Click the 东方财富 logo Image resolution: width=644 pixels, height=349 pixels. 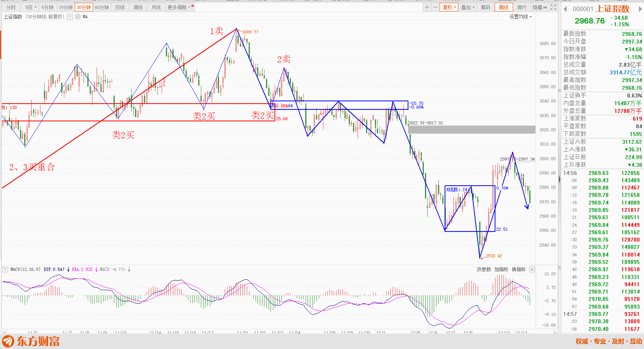(x=31, y=341)
